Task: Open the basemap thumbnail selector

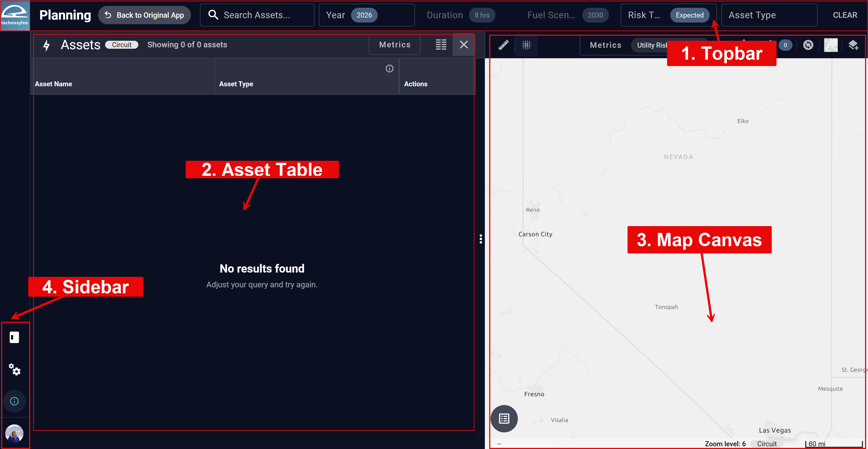Action: coord(831,45)
